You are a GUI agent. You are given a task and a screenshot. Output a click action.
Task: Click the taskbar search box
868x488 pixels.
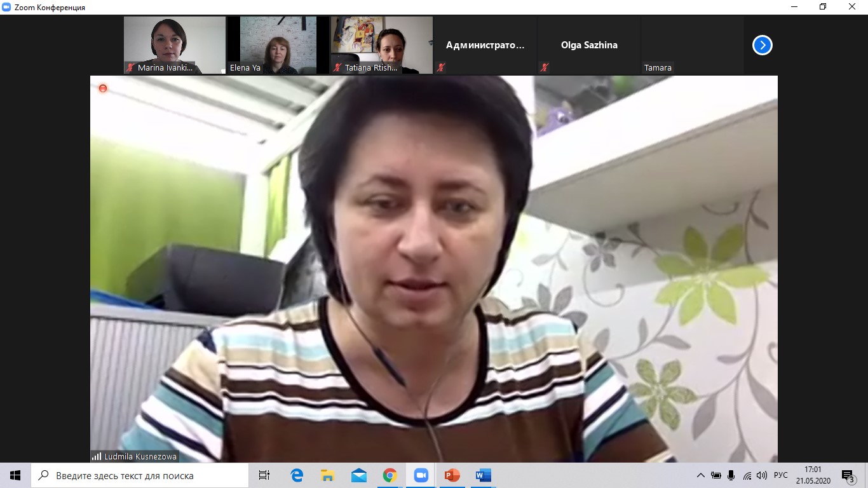[140, 475]
